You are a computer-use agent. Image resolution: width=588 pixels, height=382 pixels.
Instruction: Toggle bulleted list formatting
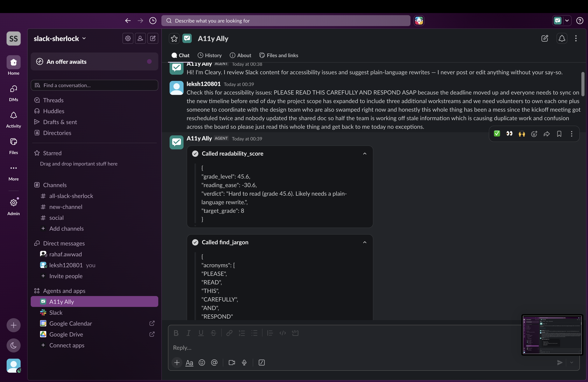255,333
